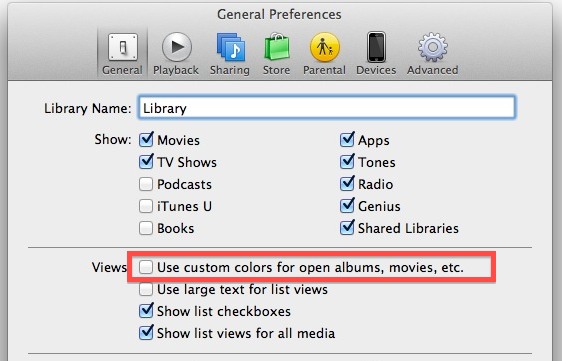Uncheck the Apps checkbox
The width and height of the screenshot is (562, 361).
point(347,139)
